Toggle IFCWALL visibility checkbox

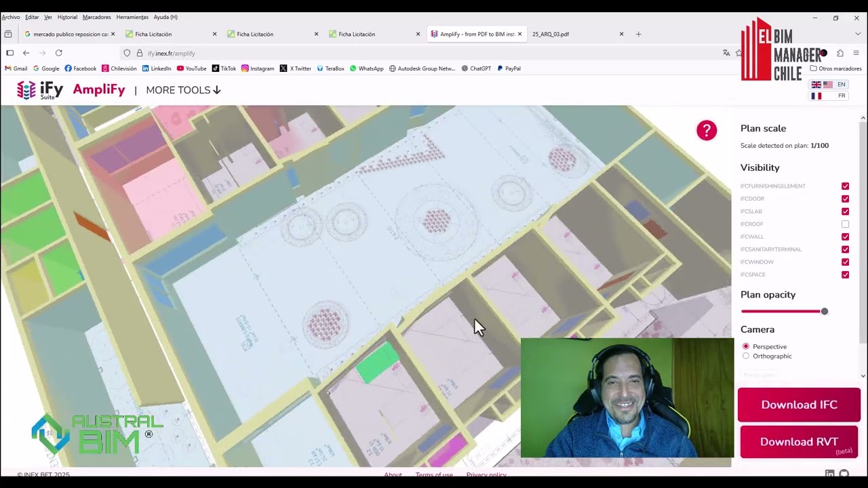(x=845, y=237)
